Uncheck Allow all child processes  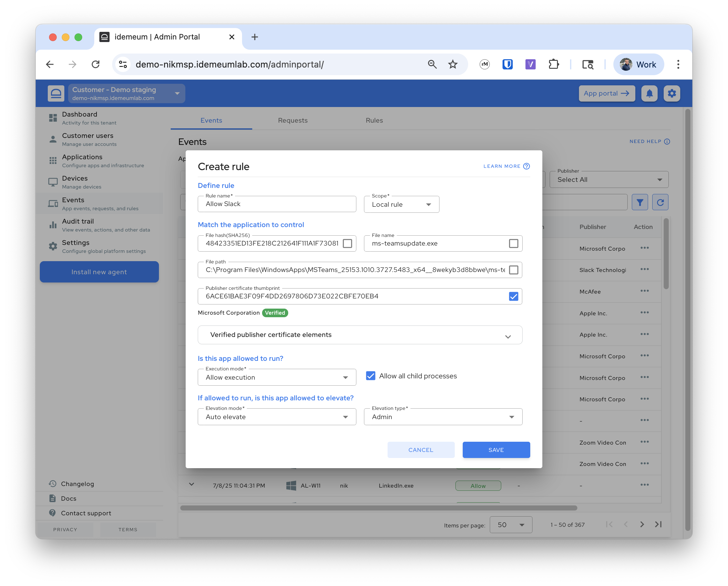[x=371, y=376]
